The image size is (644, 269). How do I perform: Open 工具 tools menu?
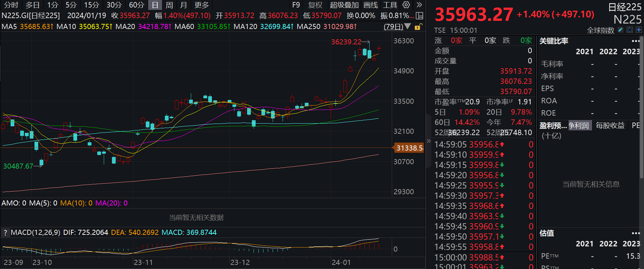click(390, 5)
